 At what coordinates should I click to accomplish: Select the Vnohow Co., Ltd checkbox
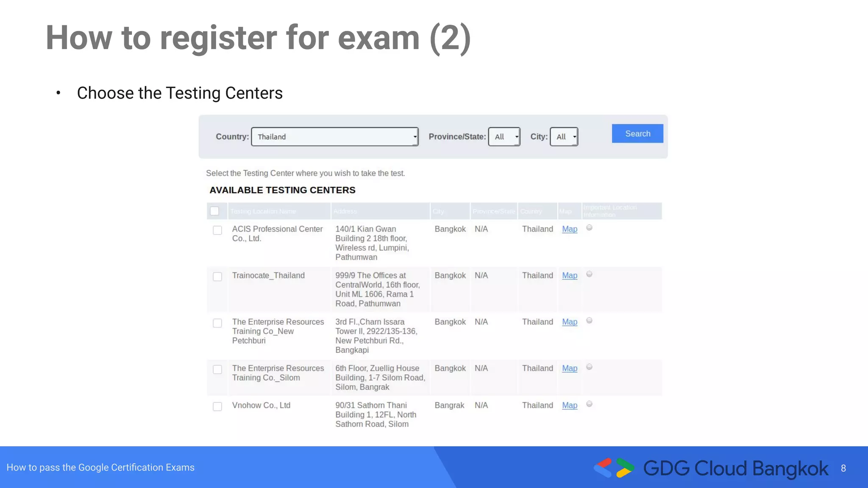(x=217, y=407)
